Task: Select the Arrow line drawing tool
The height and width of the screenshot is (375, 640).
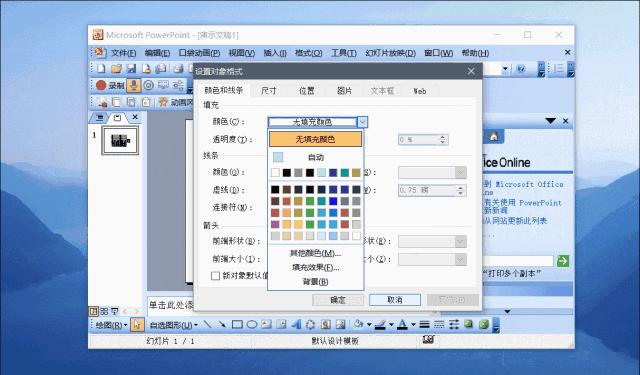Action: tap(222, 325)
